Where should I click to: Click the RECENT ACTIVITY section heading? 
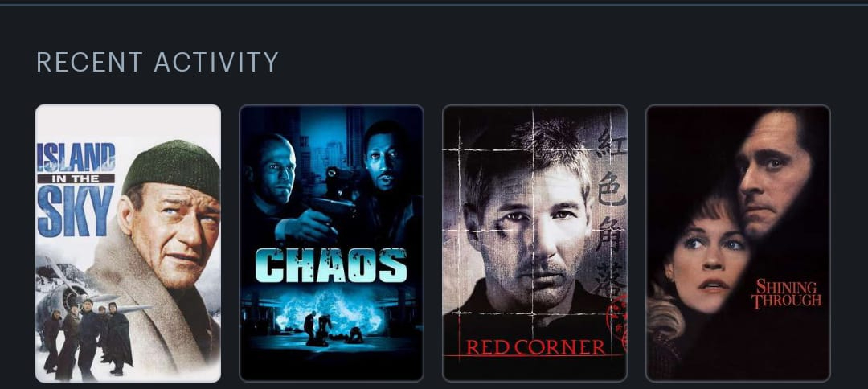[x=158, y=62]
